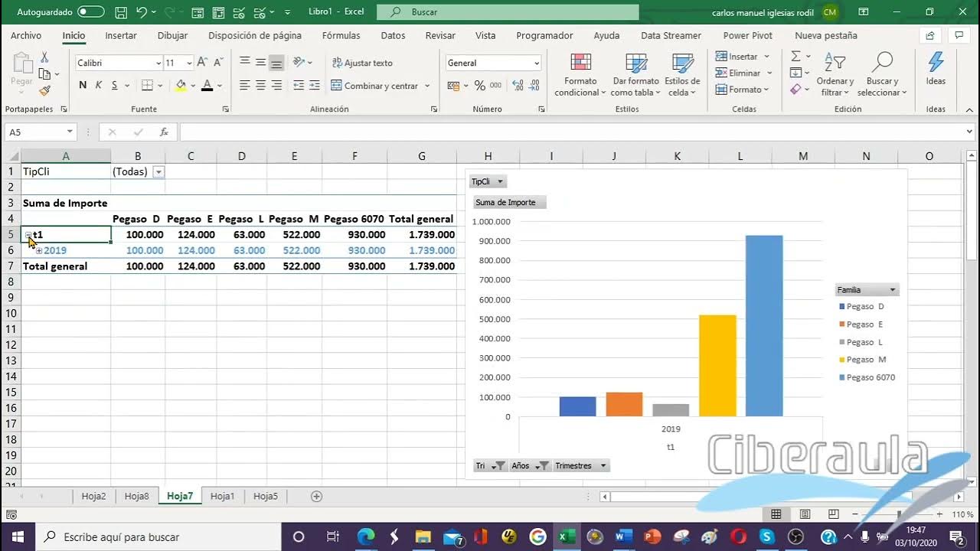The height and width of the screenshot is (551, 980).
Task: Open Formato condicional menu
Action: click(580, 75)
